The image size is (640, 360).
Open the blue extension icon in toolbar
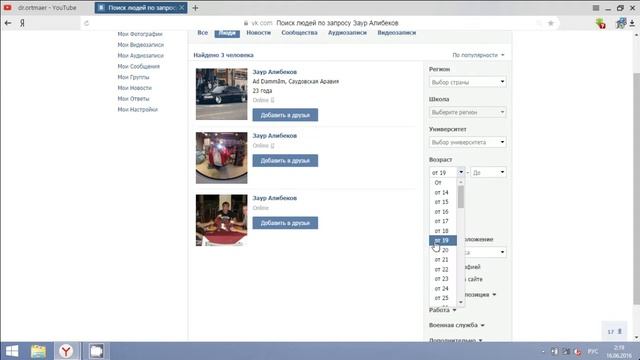(620, 23)
